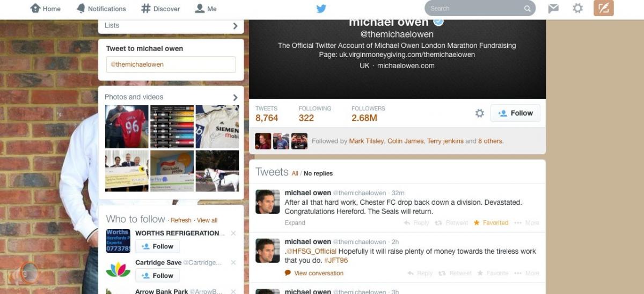This screenshot has height=294, width=644.
Task: Retweet the HFSG_Official tweet
Action: point(456,273)
